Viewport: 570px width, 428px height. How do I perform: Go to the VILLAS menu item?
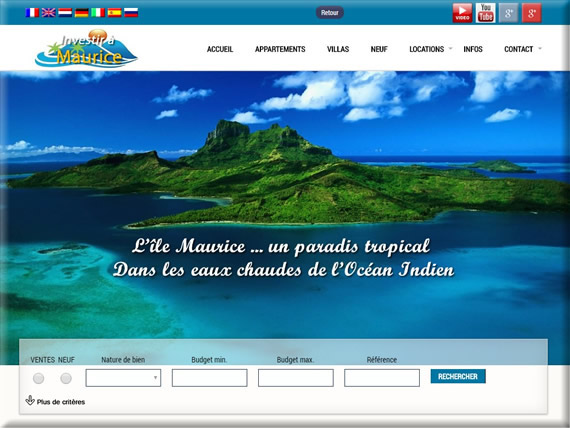[x=338, y=49]
